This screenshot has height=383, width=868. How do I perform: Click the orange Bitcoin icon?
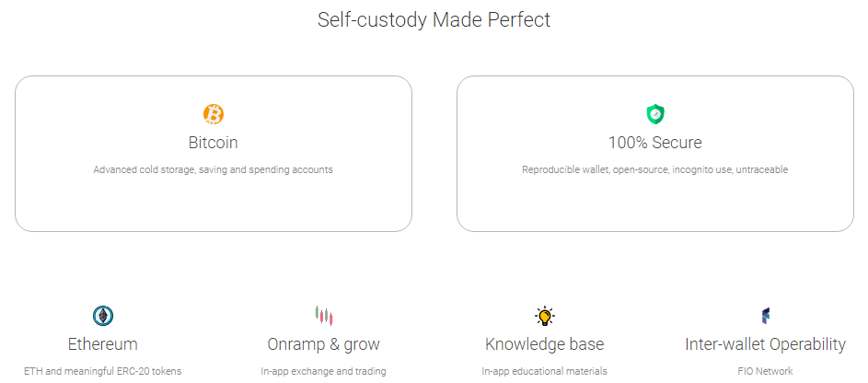[x=214, y=114]
